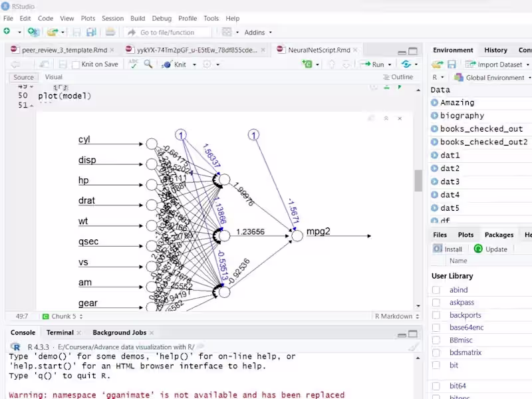Click the Knit options gear icon
The height and width of the screenshot is (399, 532).
(207, 64)
